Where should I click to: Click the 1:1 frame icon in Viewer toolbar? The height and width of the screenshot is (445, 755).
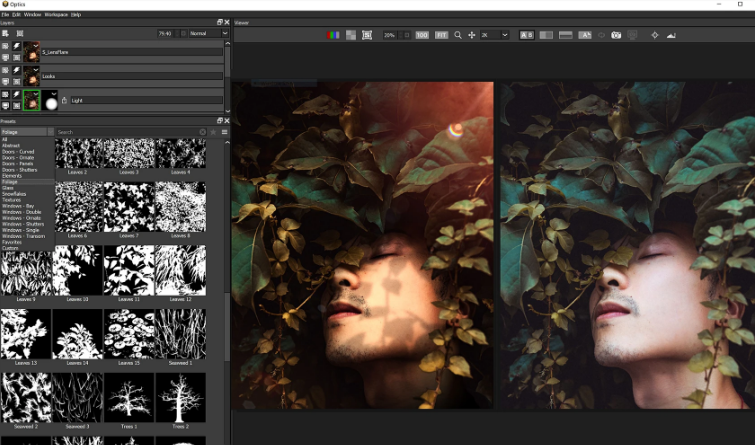pos(367,35)
